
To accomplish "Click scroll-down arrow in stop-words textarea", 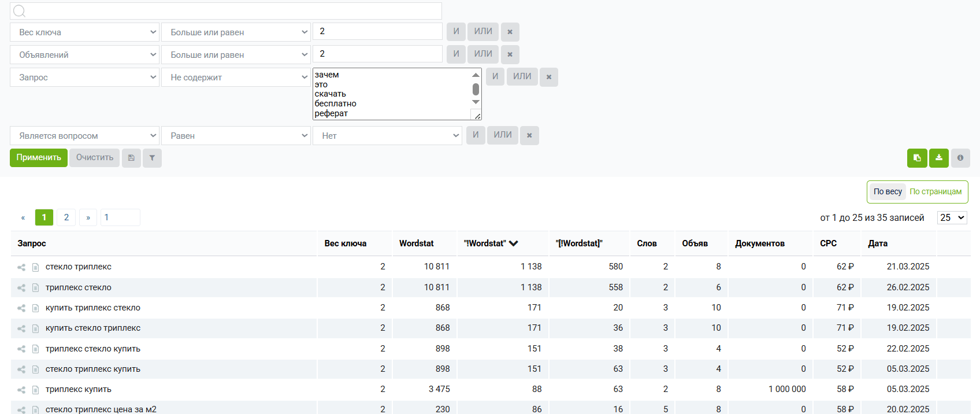I will [x=476, y=102].
